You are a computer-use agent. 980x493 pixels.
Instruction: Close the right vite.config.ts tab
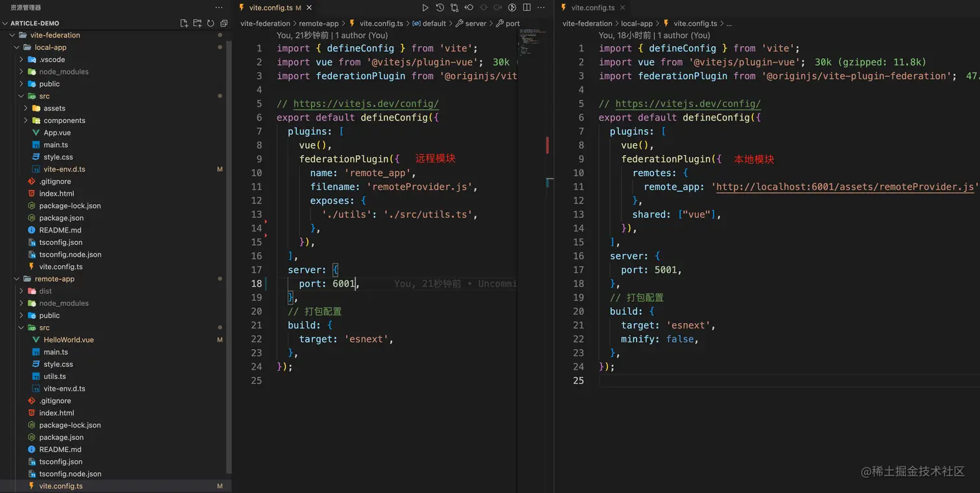click(x=623, y=8)
